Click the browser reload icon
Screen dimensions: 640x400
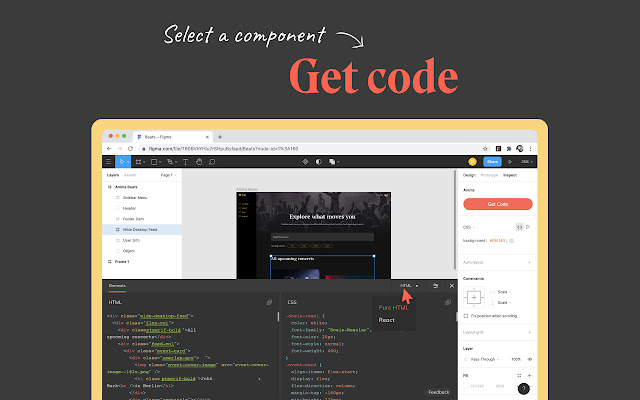click(131, 149)
